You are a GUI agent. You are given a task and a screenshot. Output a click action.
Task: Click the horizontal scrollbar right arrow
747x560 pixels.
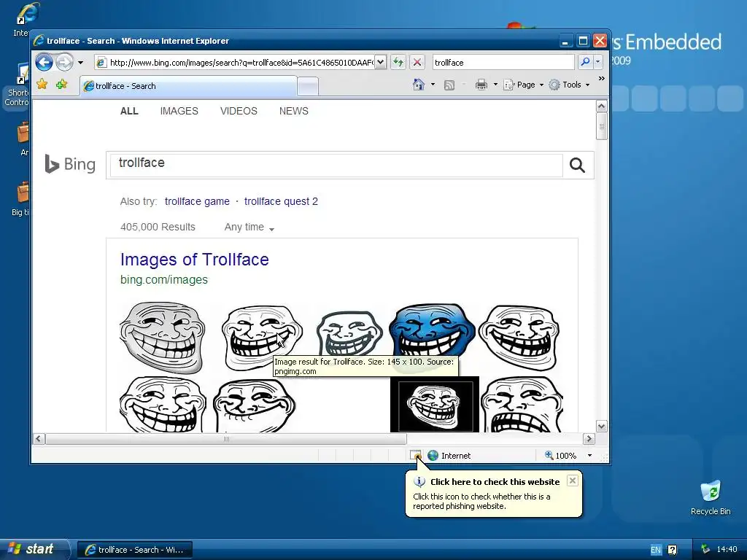pos(589,438)
